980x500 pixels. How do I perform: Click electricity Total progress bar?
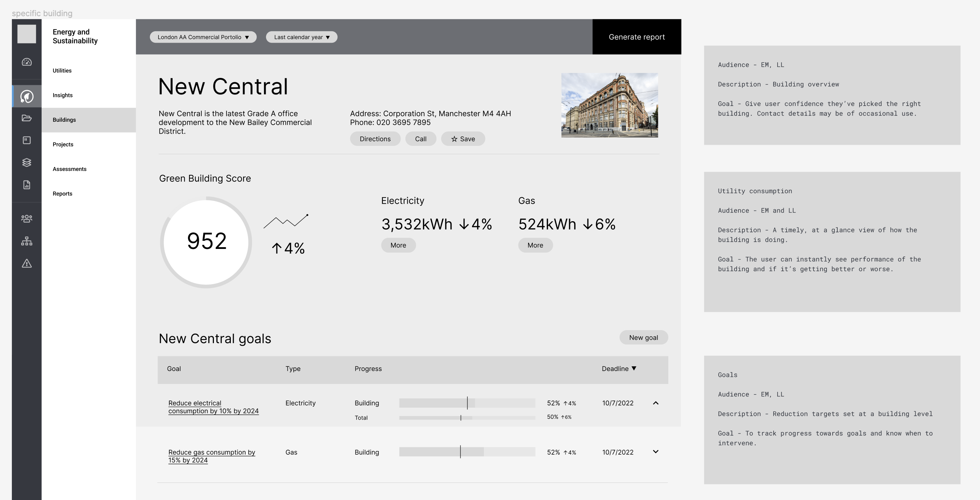click(467, 417)
